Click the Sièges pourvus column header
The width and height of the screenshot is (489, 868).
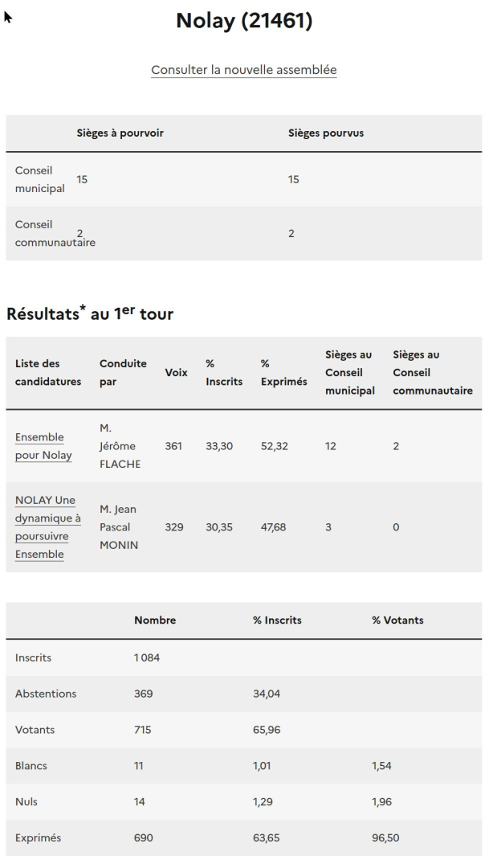326,133
